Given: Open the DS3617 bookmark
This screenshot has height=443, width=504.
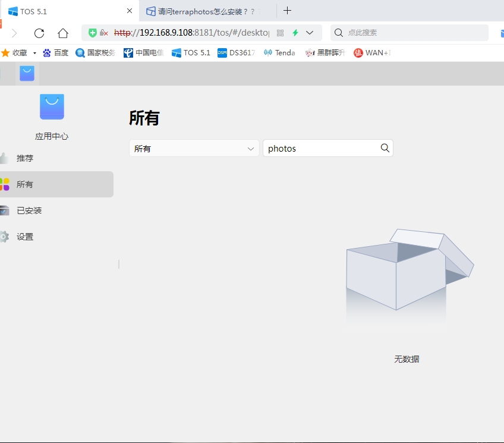Looking at the screenshot, I should (x=237, y=53).
